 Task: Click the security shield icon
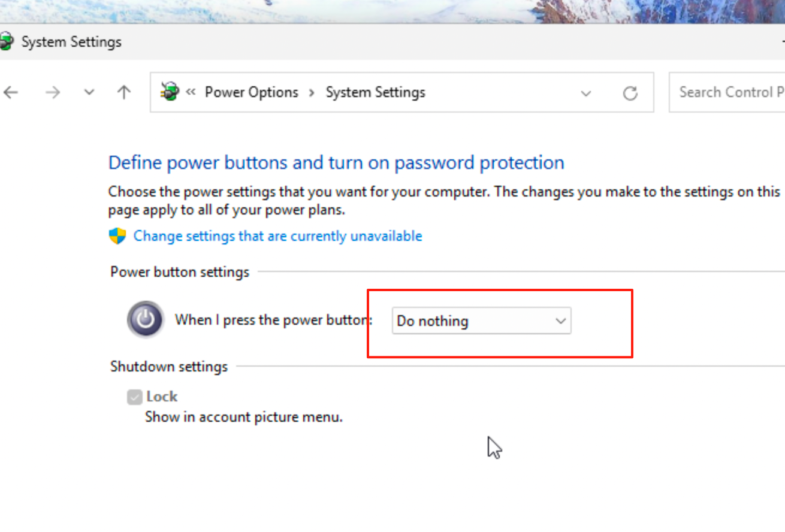(117, 236)
